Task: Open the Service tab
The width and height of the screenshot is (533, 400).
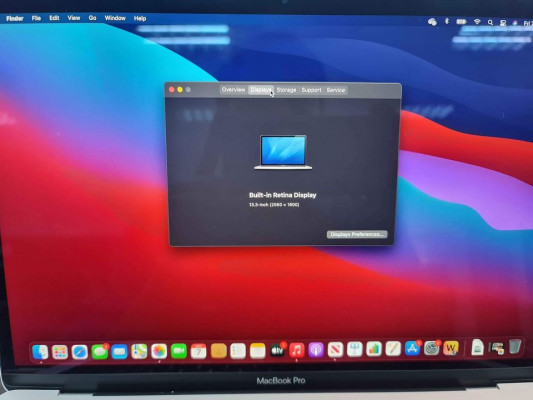Action: coord(336,90)
